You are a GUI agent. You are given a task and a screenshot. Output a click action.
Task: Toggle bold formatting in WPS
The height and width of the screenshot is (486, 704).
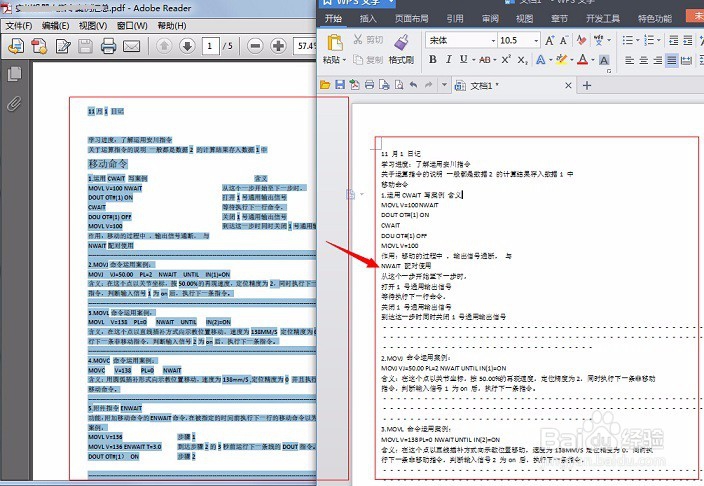point(433,59)
